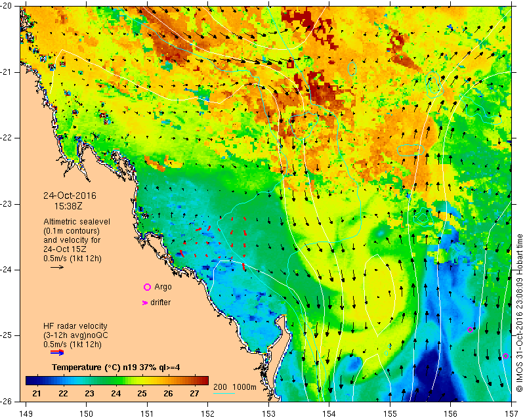Click the Argo magenta circle legend icon

147,287
